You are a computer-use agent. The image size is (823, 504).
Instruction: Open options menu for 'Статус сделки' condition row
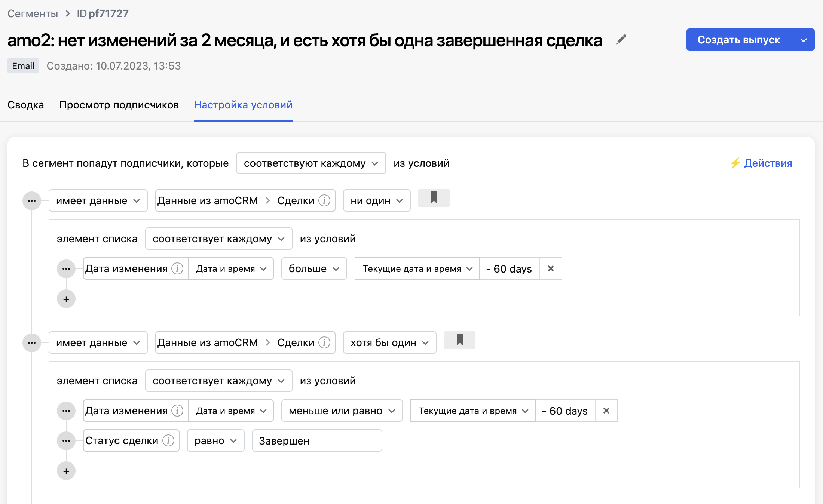pos(66,440)
